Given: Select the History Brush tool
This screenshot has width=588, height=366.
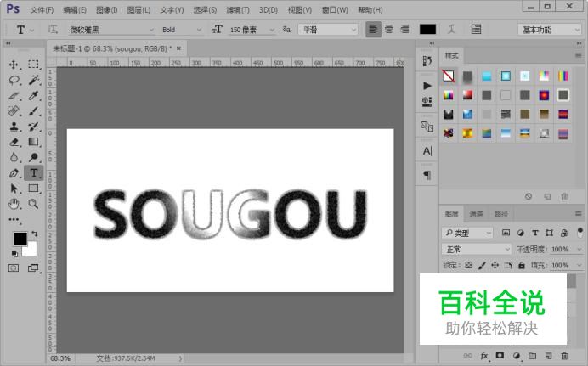Looking at the screenshot, I should 33,127.
